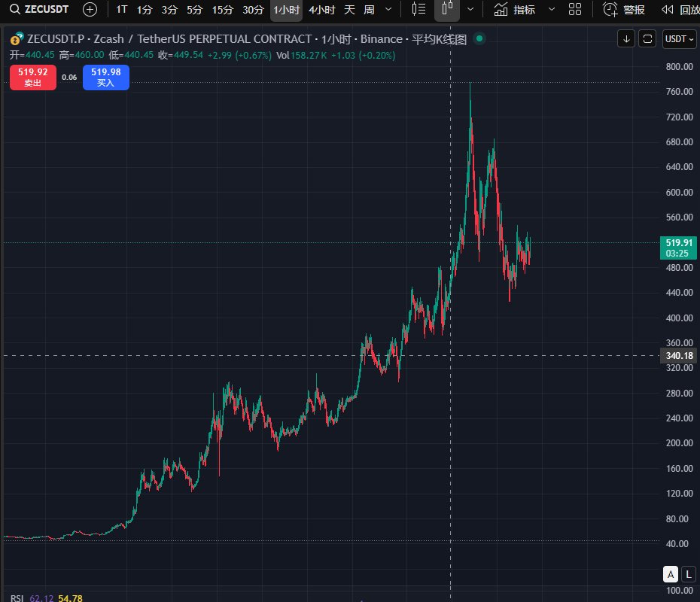Click the 519.91 current price label
Viewport: 700px width, 602px height.
(x=679, y=248)
